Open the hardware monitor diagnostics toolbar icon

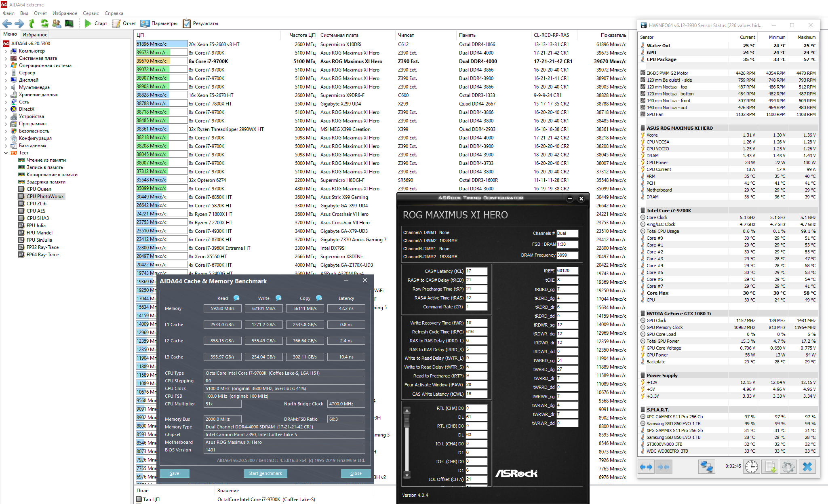click(69, 23)
